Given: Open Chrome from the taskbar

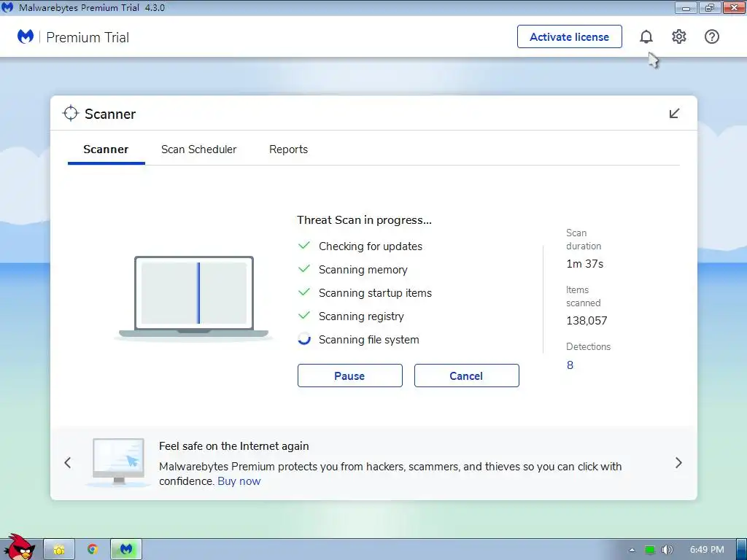Looking at the screenshot, I should point(93,550).
